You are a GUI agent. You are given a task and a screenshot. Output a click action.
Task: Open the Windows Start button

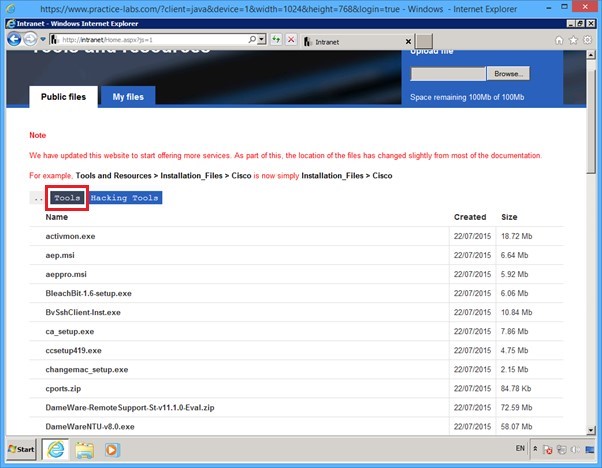(22, 449)
